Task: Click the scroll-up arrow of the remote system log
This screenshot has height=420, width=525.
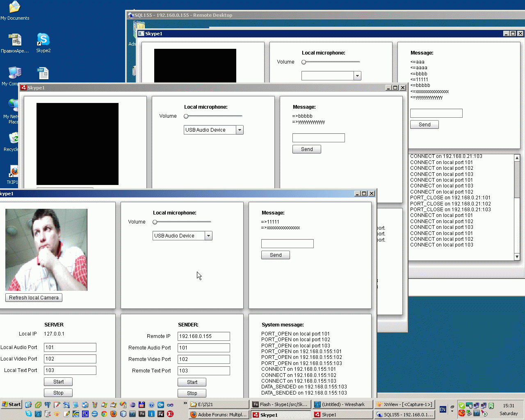Action: tap(517, 158)
